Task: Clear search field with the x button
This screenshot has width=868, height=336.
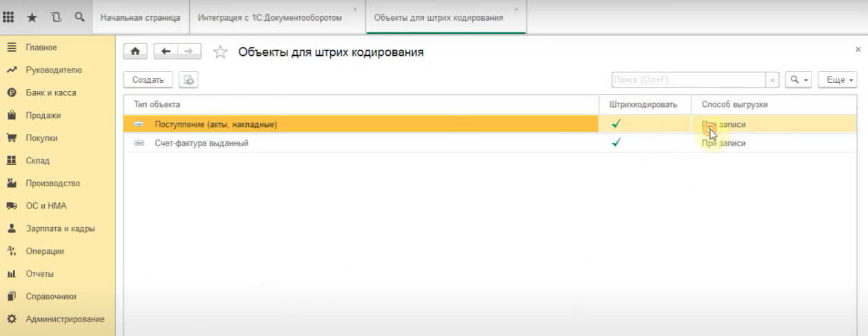Action: [773, 80]
